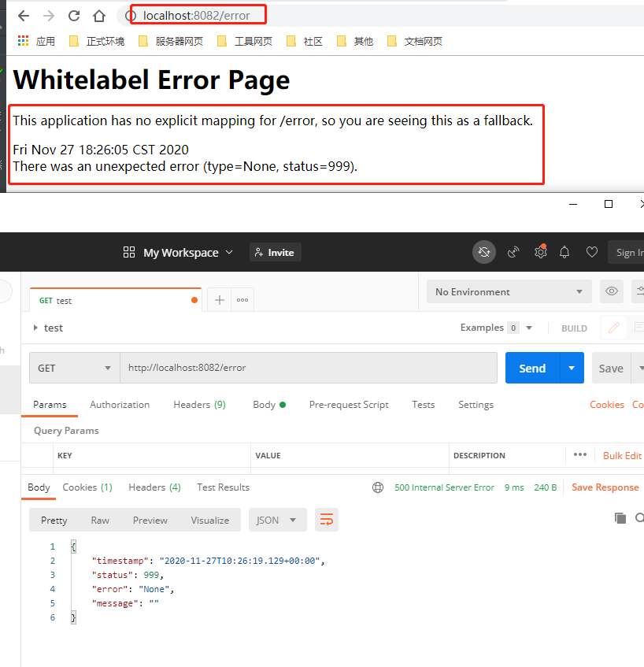644x667 pixels.
Task: Open Postman settings gear icon
Action: coord(541,252)
